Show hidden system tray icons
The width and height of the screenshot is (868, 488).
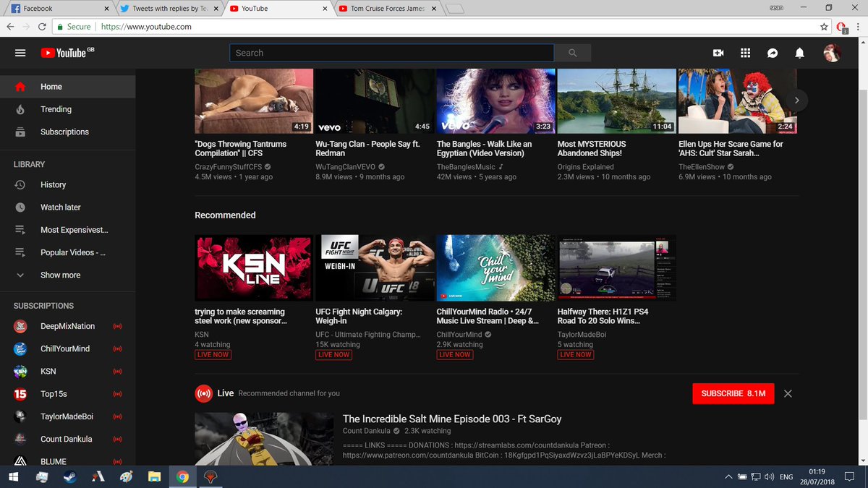coord(728,477)
